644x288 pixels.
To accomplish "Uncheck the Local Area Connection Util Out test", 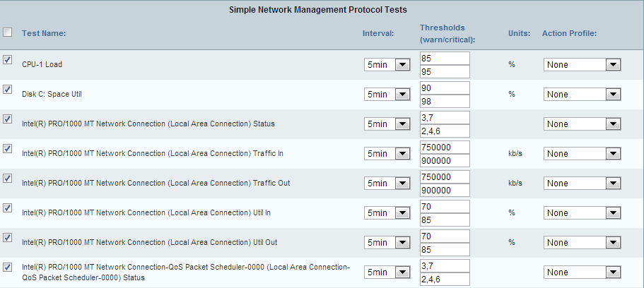I will coord(8,238).
